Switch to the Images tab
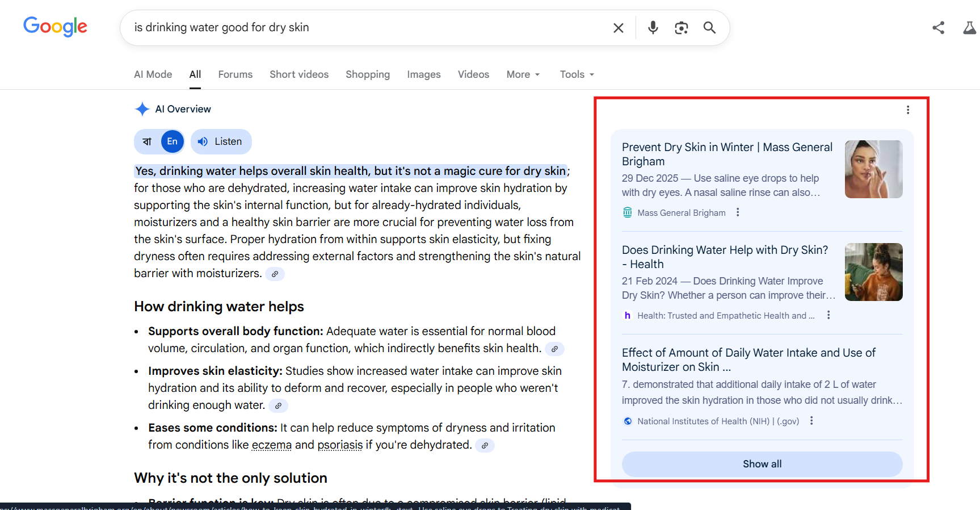This screenshot has width=980, height=510. click(423, 74)
